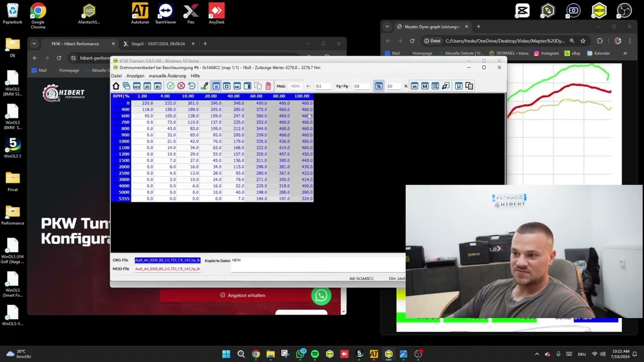Screen dimensions: 644x362
Task: Click the red trash delete icon
Action: (x=268, y=86)
